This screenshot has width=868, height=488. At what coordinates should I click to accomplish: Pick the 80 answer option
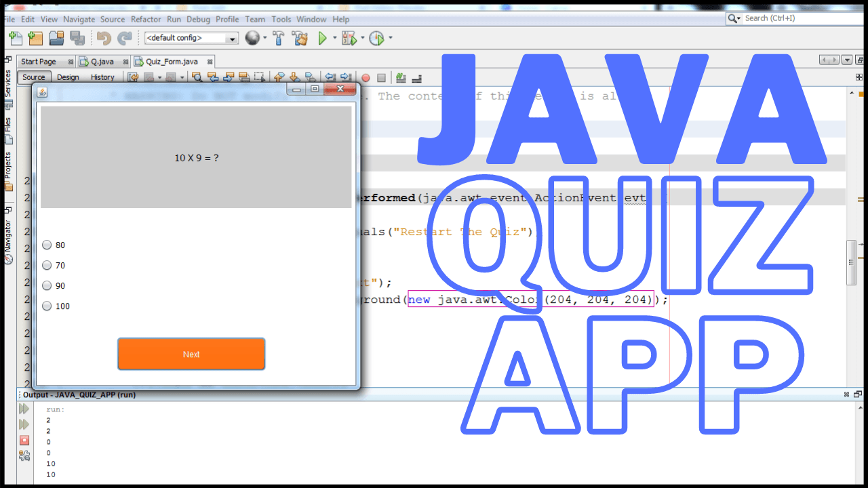click(x=47, y=245)
